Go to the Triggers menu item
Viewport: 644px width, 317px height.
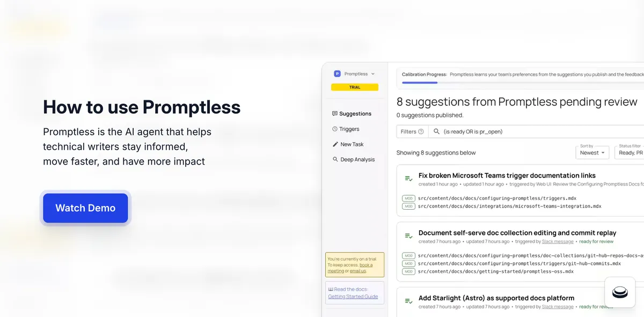[x=349, y=129]
